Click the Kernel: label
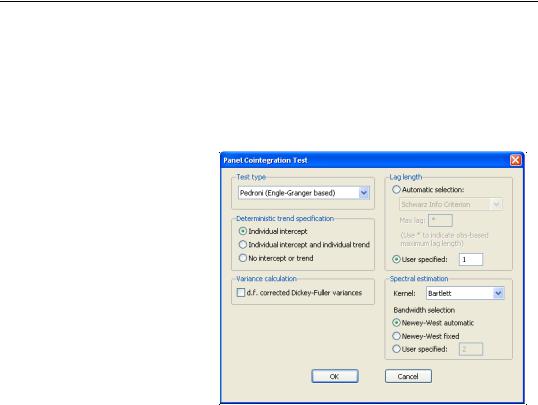Viewport: 538px width, 405px height. (404, 294)
